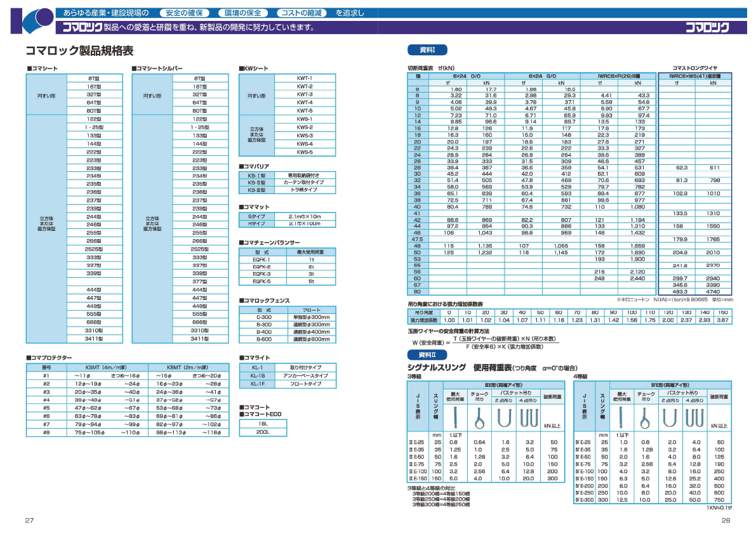Click the choke sling diagram in 3等級 table

(479, 418)
